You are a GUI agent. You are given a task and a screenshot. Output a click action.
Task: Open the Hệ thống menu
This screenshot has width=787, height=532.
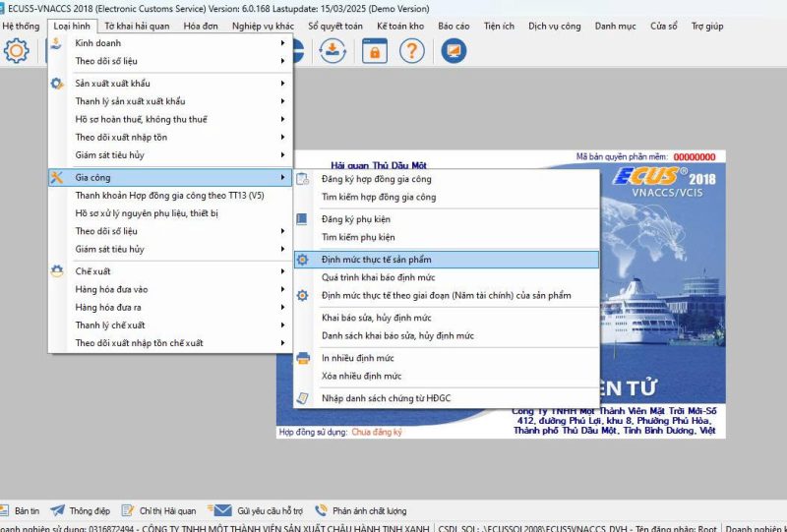21,27
